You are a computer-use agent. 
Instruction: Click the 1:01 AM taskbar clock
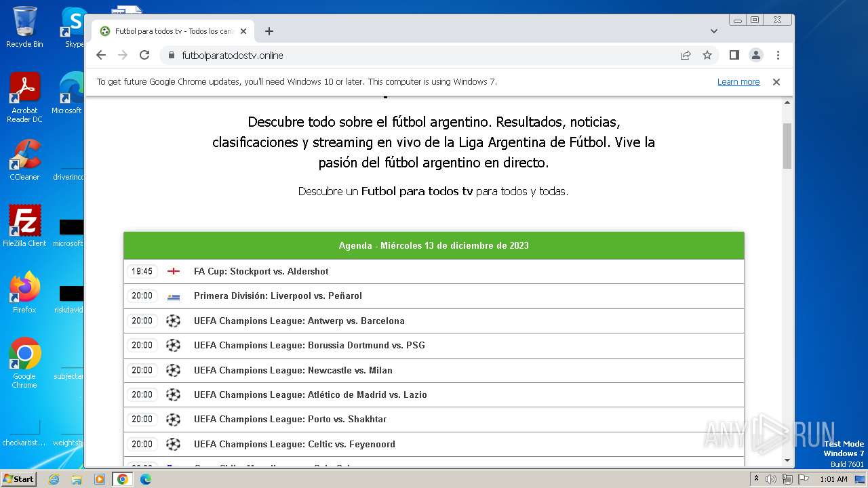click(833, 479)
